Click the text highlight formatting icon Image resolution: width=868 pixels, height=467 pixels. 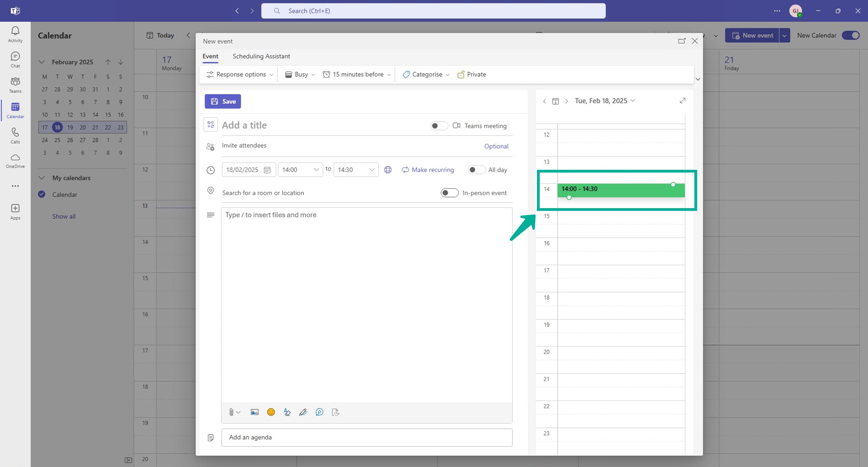click(287, 412)
